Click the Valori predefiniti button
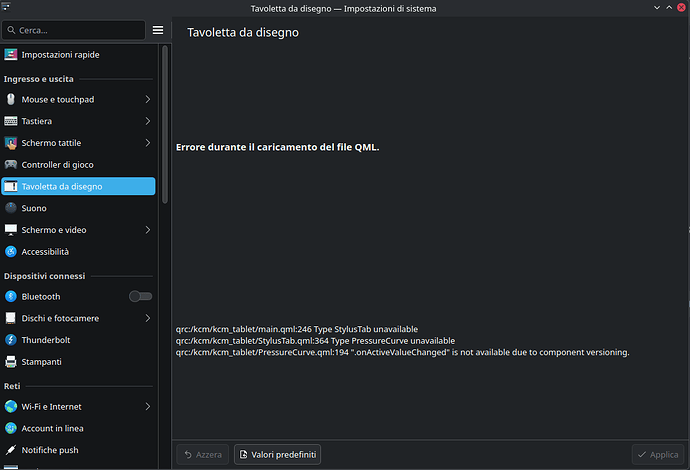This screenshot has width=690, height=470. (277, 455)
